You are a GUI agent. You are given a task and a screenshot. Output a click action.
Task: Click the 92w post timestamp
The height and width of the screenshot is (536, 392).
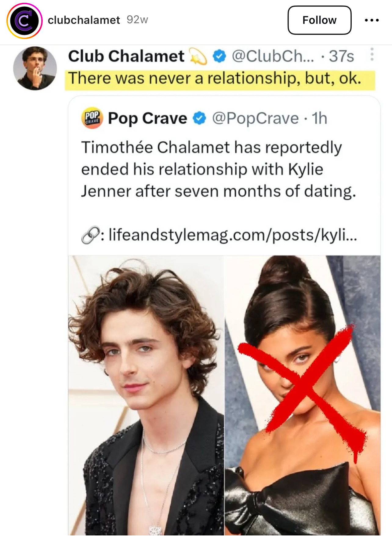coord(137,20)
